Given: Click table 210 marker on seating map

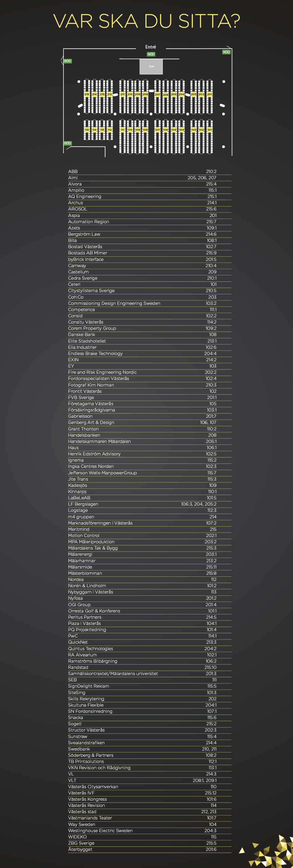Looking at the screenshot, I should pos(130,94).
